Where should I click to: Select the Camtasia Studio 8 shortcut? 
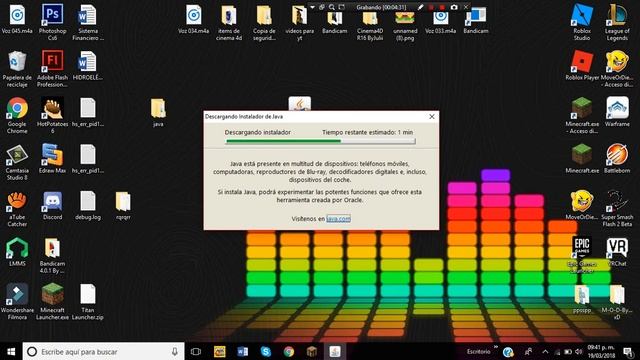coord(17,162)
